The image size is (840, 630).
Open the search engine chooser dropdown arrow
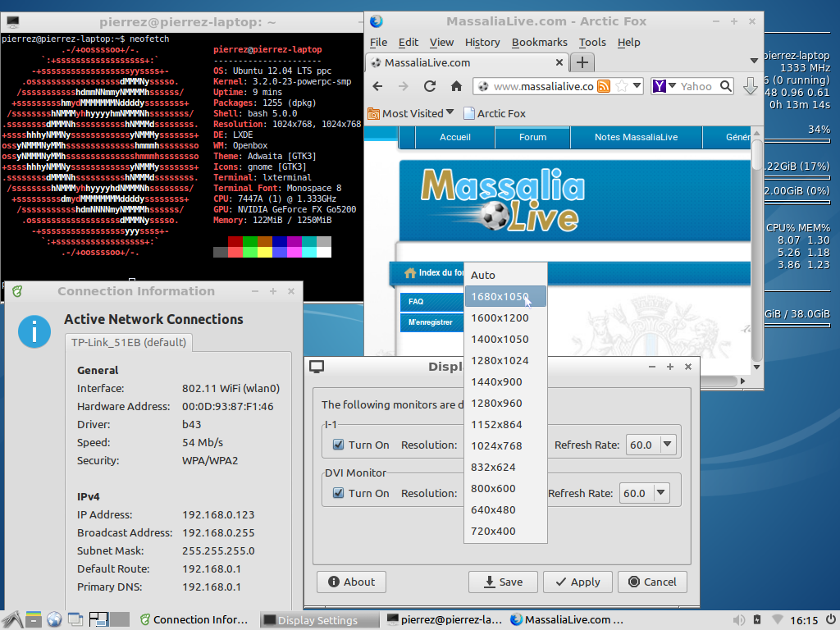[672, 85]
